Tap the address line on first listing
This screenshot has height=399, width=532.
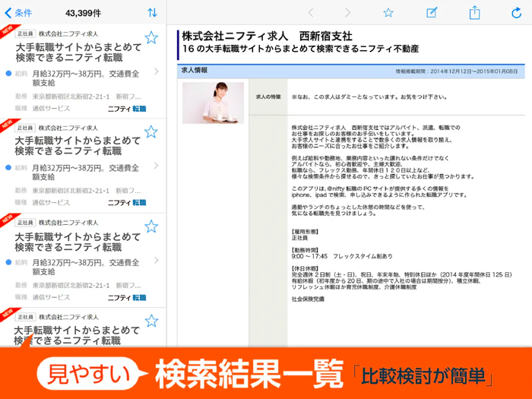tap(87, 97)
